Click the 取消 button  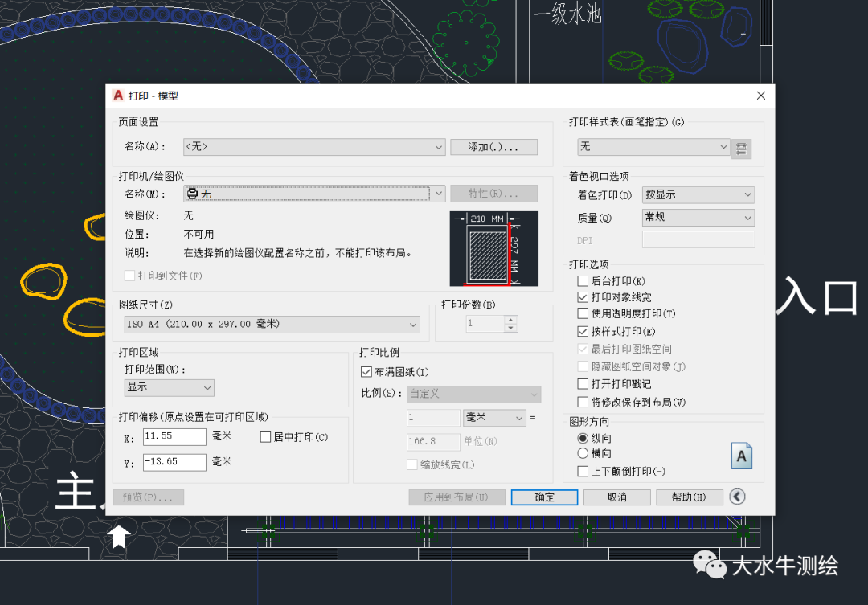point(616,497)
